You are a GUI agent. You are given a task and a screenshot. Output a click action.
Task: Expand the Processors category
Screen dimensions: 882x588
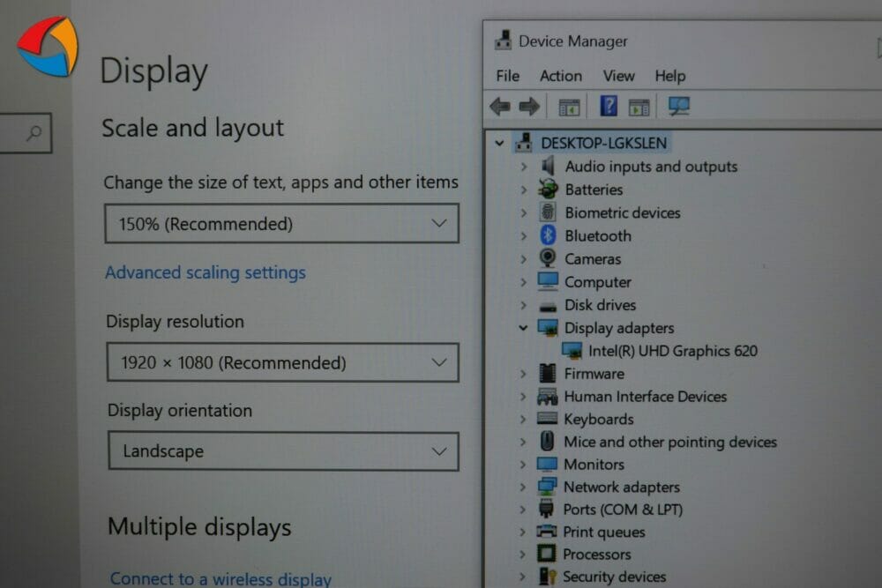click(x=522, y=554)
